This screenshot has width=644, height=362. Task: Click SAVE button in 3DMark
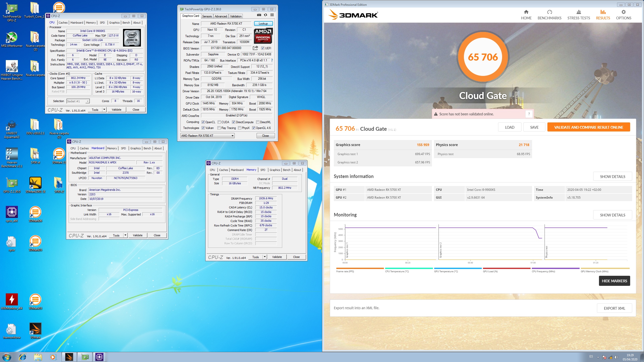tap(534, 127)
